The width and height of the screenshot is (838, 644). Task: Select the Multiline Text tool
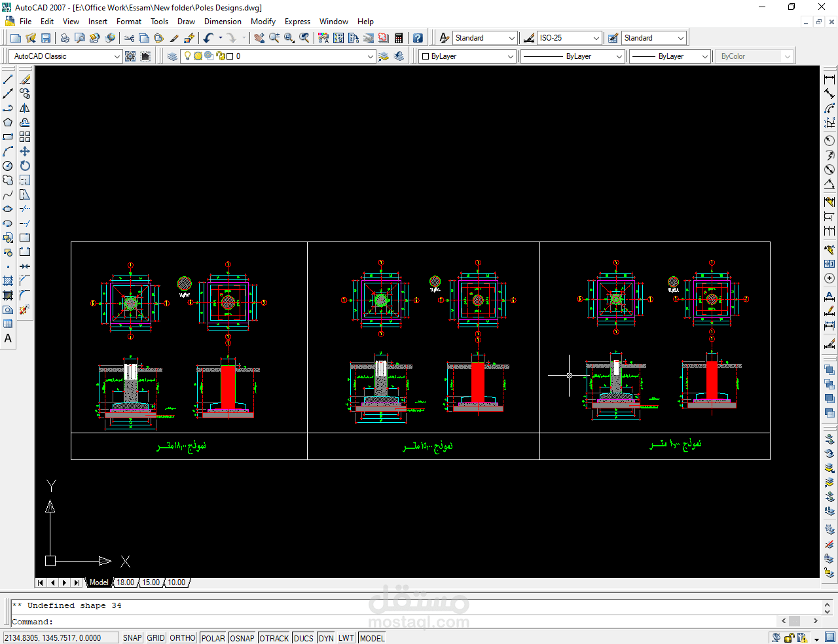click(8, 338)
